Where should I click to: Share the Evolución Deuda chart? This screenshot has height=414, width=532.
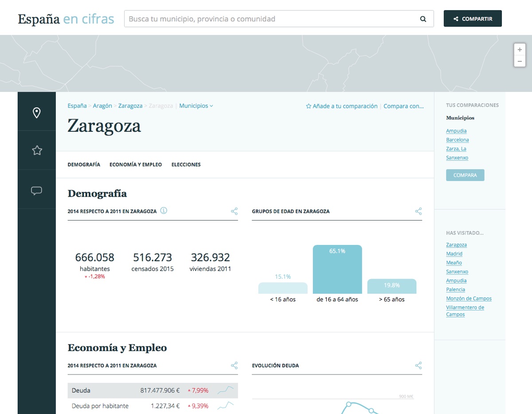(x=418, y=366)
